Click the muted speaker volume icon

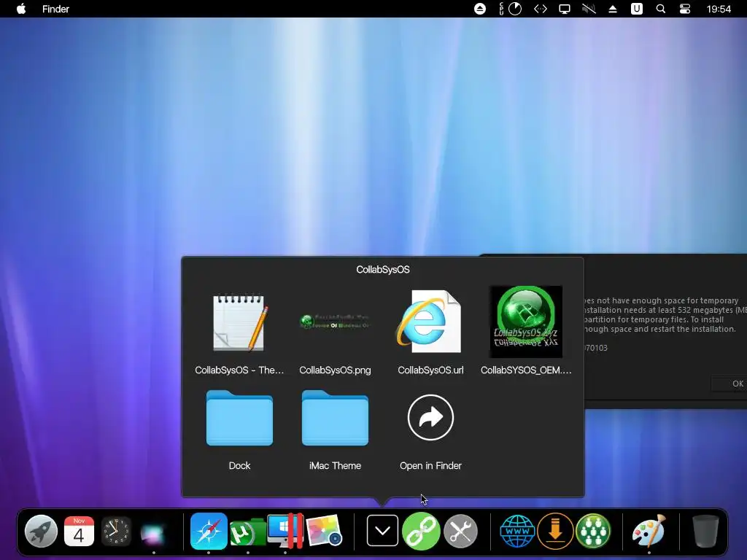589,9
